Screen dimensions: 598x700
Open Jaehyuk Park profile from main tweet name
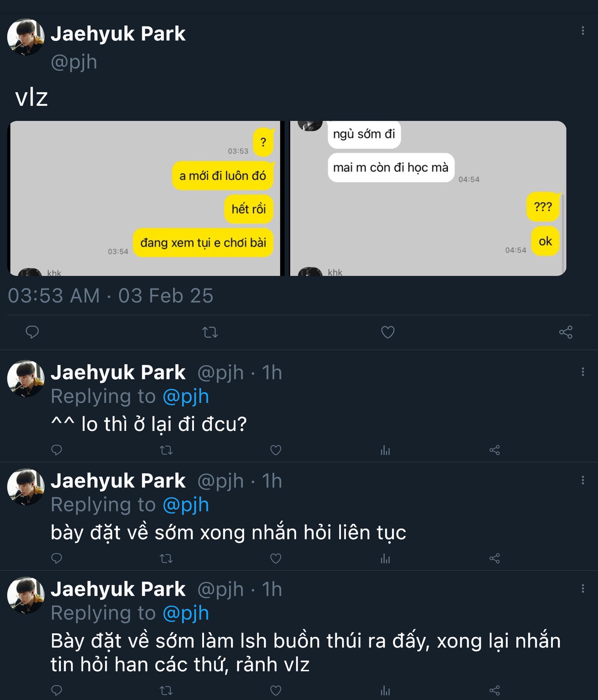click(x=118, y=34)
